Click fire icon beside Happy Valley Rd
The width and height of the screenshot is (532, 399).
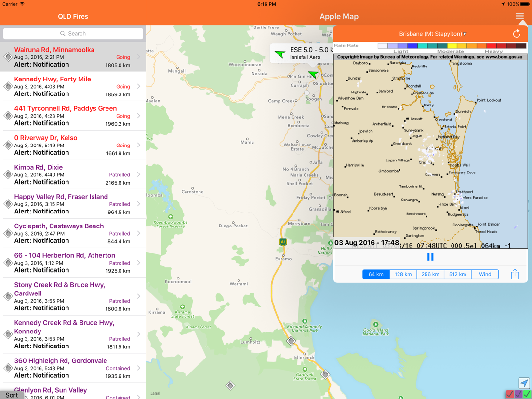(x=8, y=204)
